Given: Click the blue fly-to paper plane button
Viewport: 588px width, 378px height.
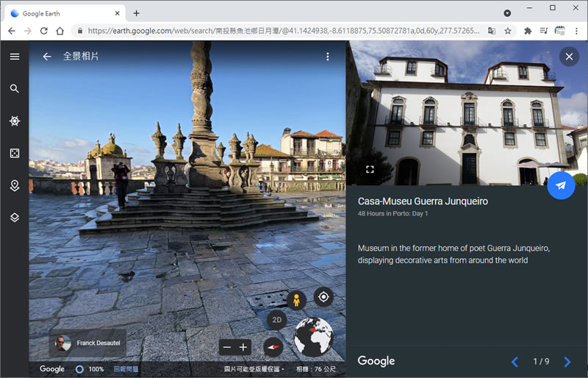Looking at the screenshot, I should tap(561, 185).
